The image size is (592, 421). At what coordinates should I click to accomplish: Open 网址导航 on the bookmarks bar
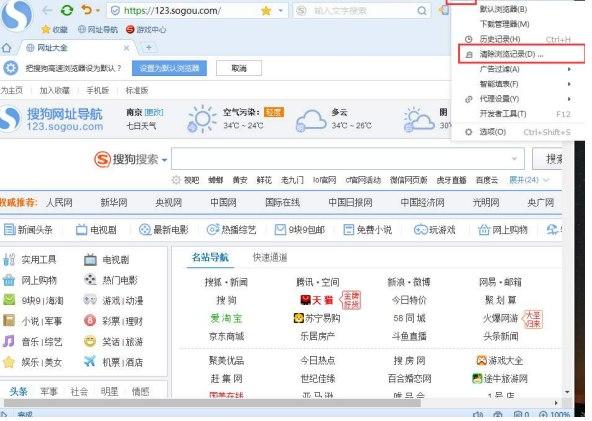coord(98,29)
